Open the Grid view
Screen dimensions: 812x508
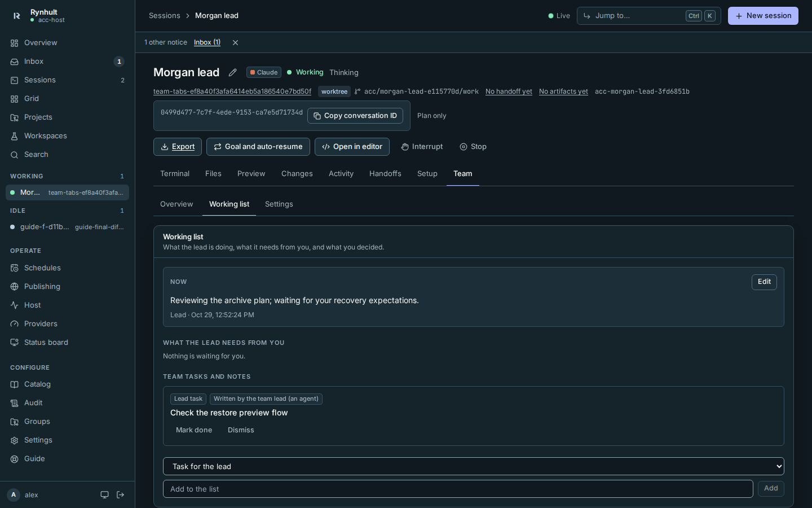pos(68,99)
